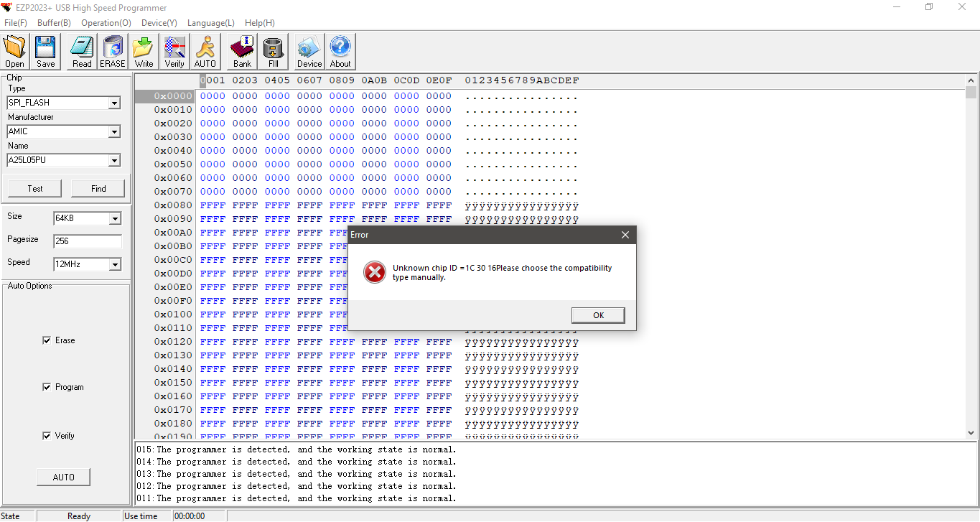Click the AUTO running-man toolbar icon
980x522 pixels.
[205, 52]
